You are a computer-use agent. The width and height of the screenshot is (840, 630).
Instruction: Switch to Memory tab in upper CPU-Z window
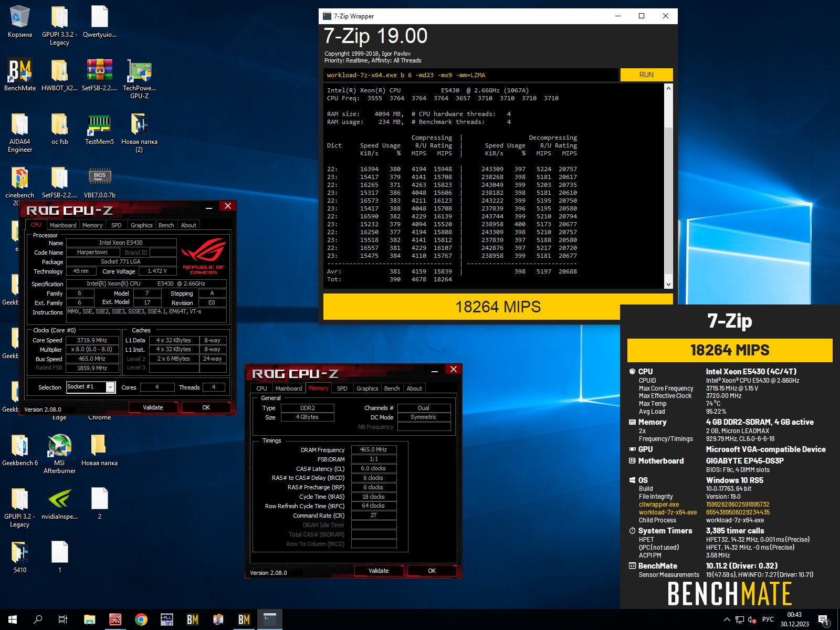[x=92, y=225]
